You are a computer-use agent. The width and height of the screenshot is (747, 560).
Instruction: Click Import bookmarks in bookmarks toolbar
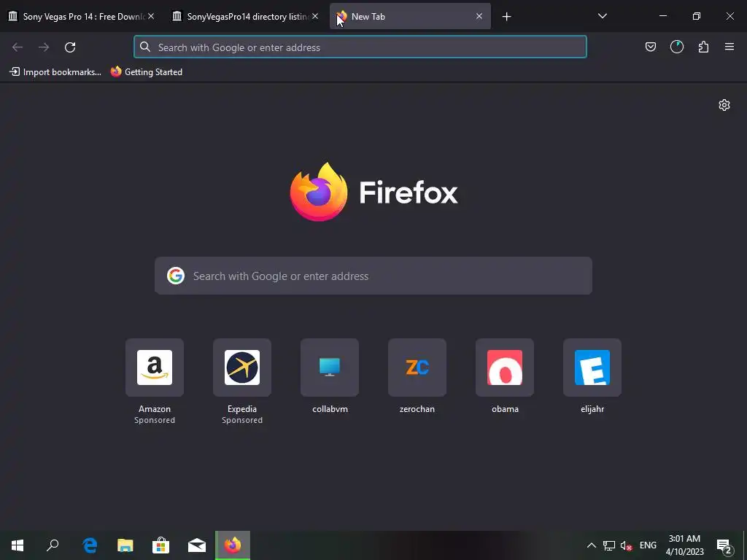click(x=55, y=72)
